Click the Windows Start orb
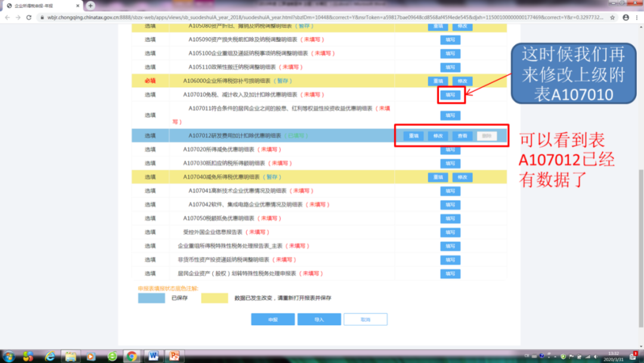Image resolution: width=644 pixels, height=363 pixels. [8, 356]
